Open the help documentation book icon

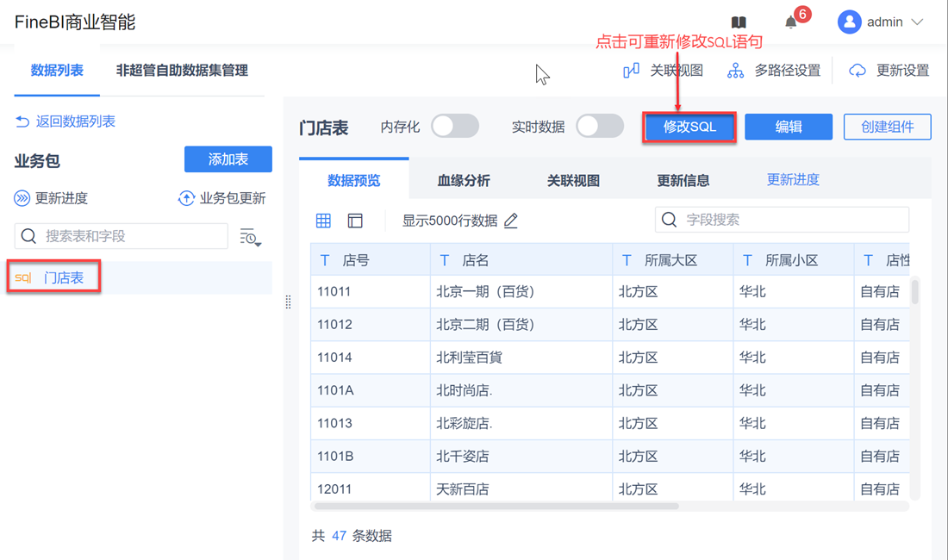coord(739,22)
